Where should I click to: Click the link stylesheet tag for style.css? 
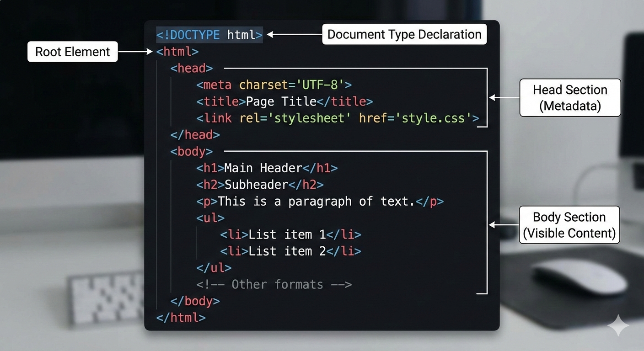point(337,118)
